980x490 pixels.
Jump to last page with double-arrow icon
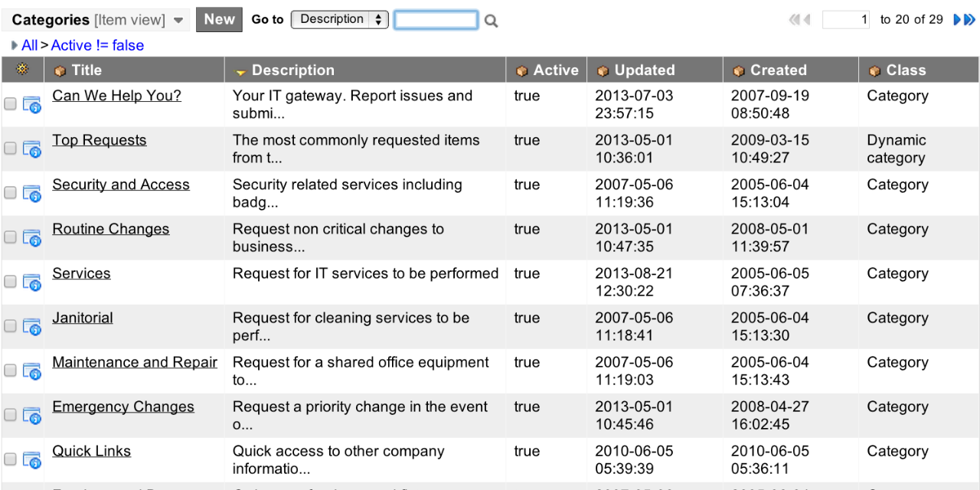point(971,19)
